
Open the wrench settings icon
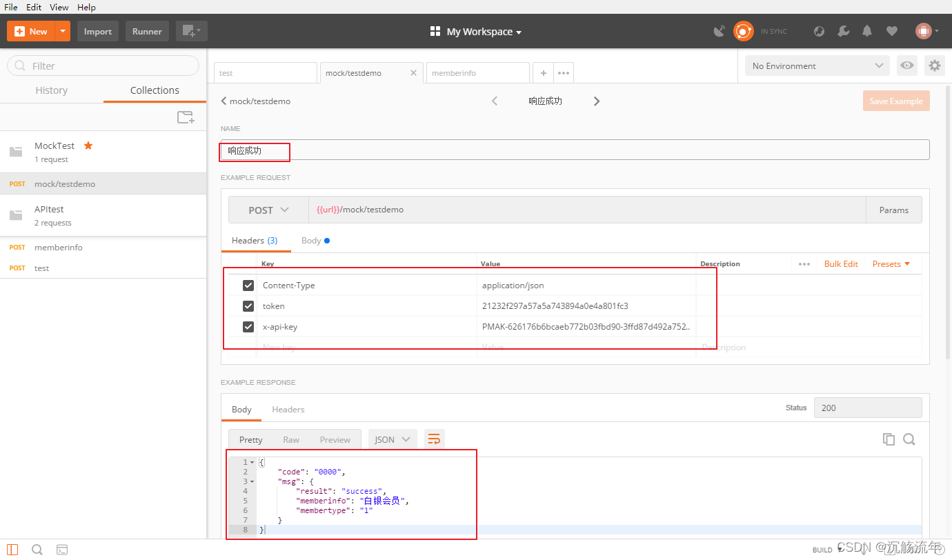tap(843, 31)
